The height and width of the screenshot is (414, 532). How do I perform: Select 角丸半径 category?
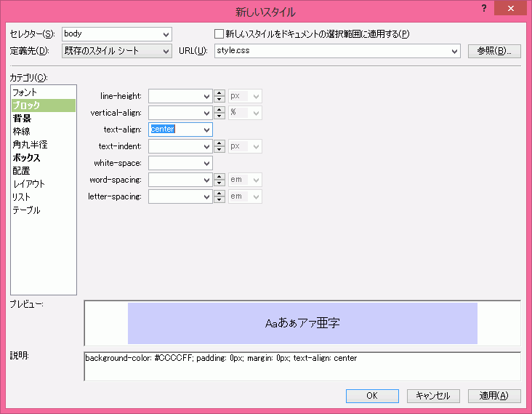(x=44, y=145)
